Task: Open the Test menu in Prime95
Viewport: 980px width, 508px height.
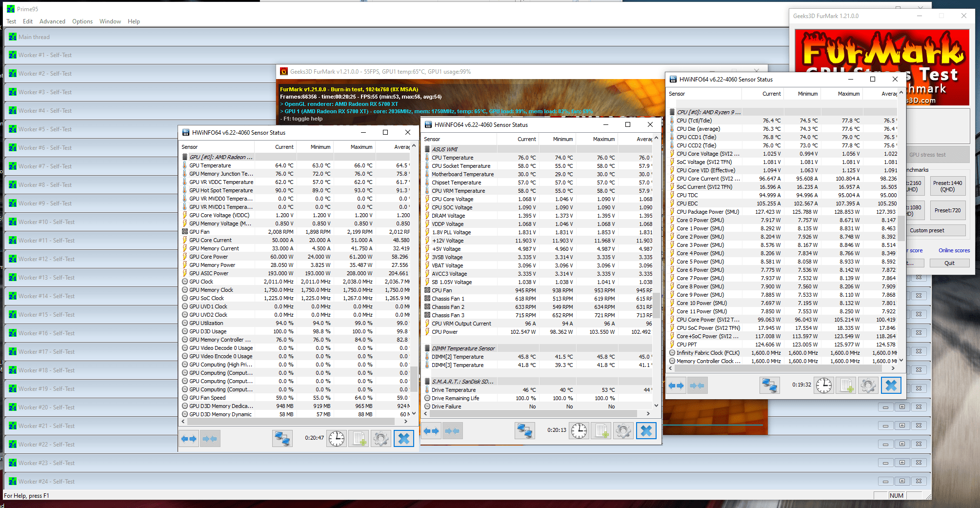Action: 11,21
